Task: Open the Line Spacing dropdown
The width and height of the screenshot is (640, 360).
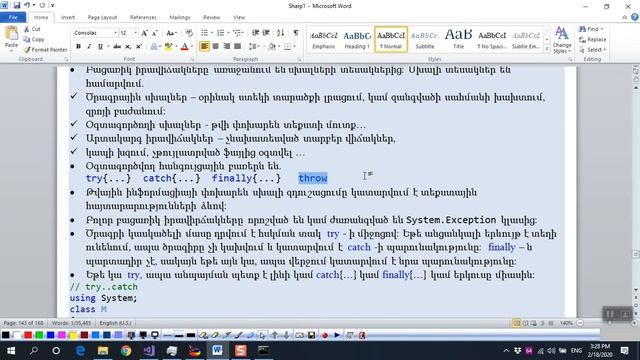Action: (x=254, y=47)
